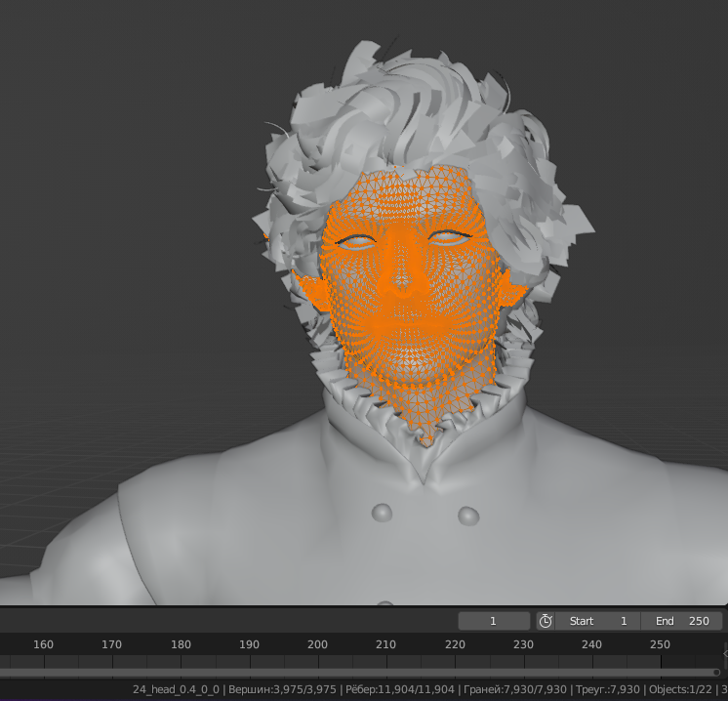Jump to frame 180 on the timeline

(181, 644)
